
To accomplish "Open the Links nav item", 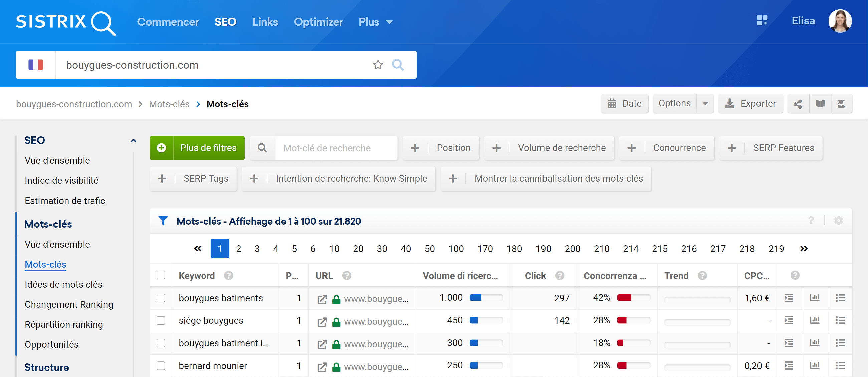I will point(265,22).
